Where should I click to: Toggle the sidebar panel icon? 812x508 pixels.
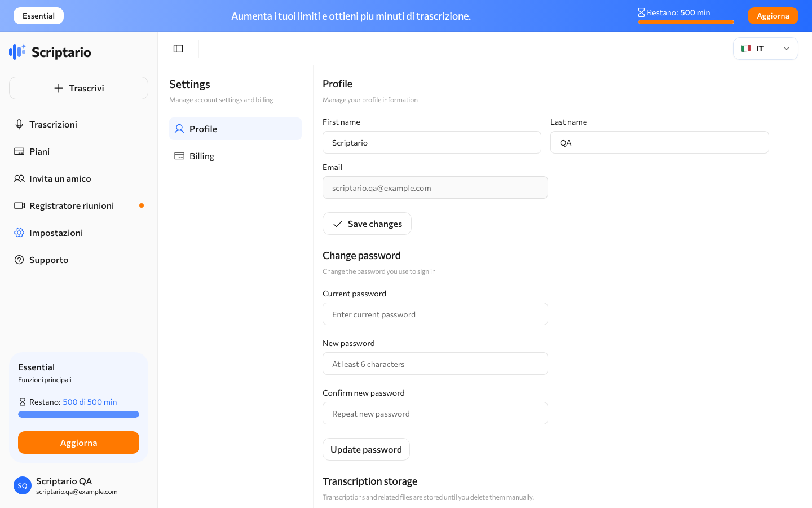pos(178,49)
